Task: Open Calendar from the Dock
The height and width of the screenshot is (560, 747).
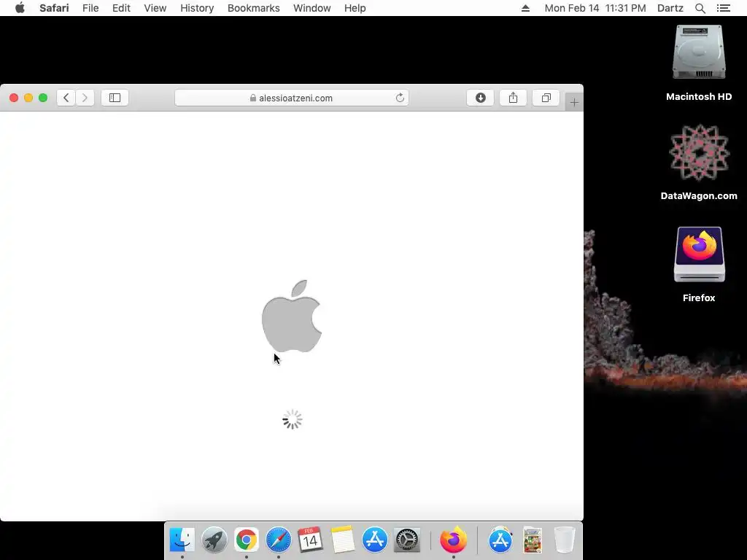Action: 310,540
